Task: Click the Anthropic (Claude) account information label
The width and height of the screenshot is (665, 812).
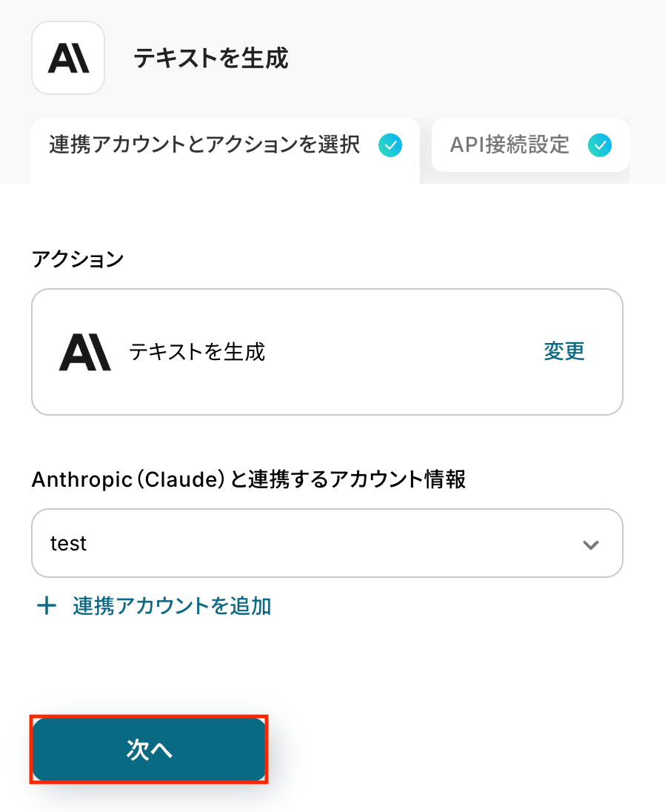Action: coord(249,479)
